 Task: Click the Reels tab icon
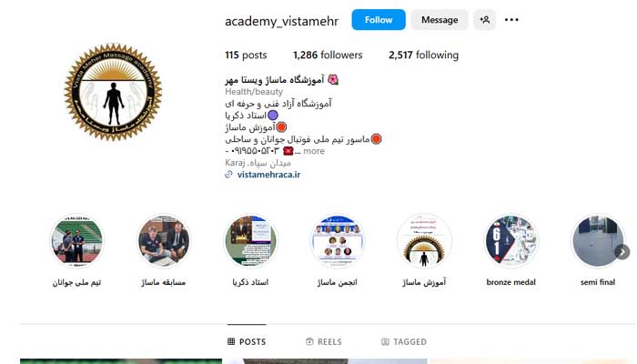(309, 341)
